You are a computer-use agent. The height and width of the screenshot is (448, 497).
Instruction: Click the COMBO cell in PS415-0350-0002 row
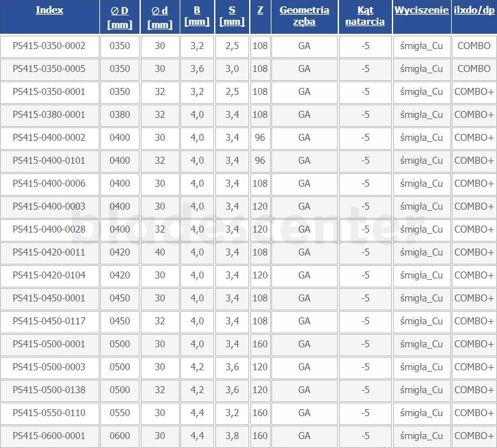(474, 46)
